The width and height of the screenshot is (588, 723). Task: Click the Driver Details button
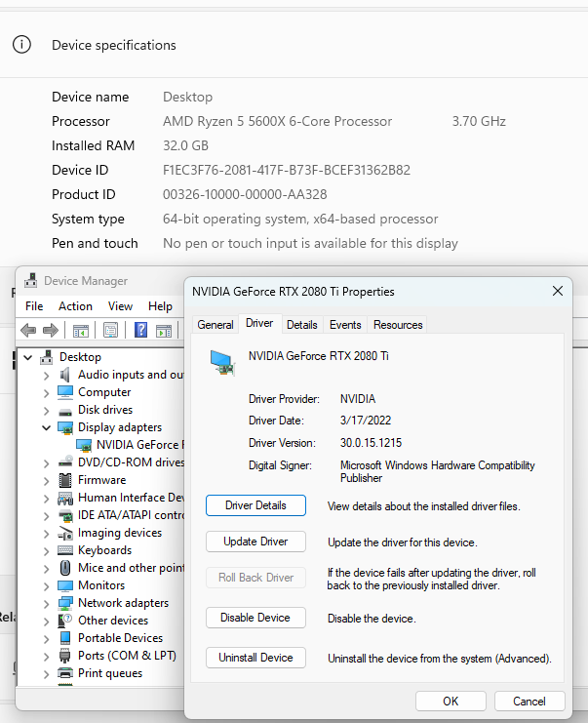pyautogui.click(x=255, y=505)
